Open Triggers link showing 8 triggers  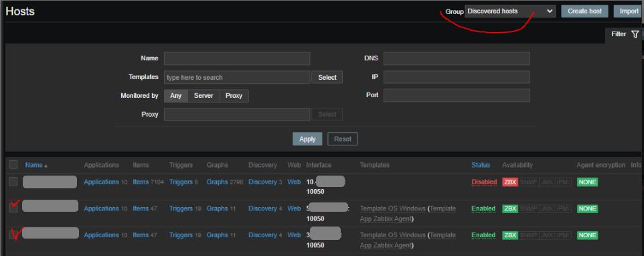tap(181, 182)
